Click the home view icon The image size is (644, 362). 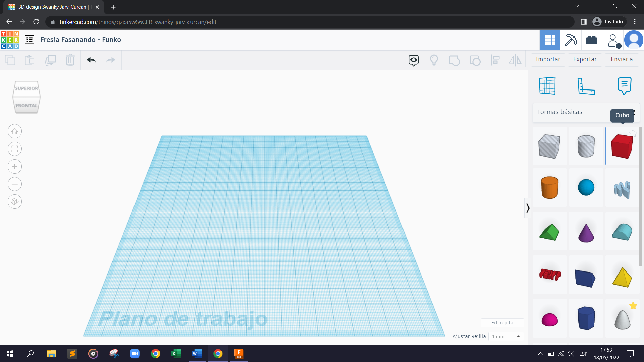[x=15, y=131]
